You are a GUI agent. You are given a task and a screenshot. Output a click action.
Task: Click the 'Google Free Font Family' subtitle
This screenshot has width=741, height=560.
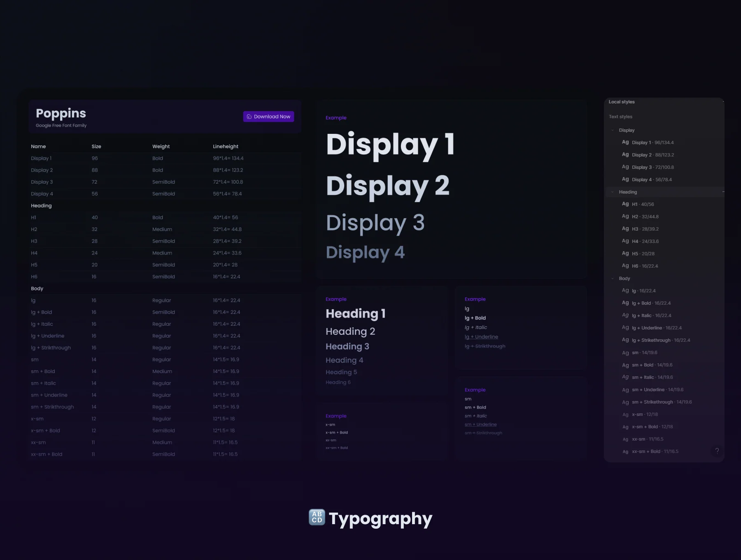point(61,126)
